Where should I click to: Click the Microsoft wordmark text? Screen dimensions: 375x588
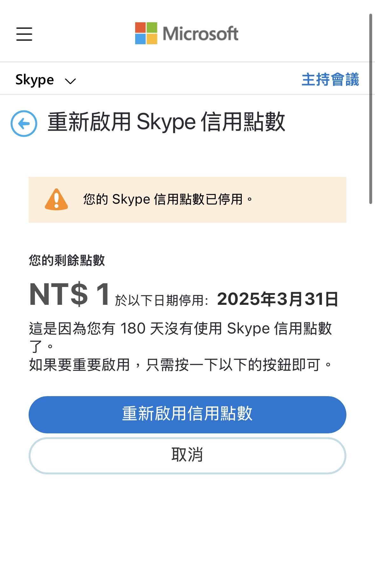(200, 33)
